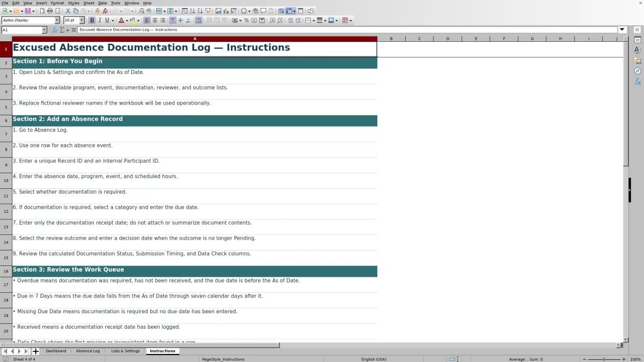Click the AutoFilter funnel icon
The width and height of the screenshot is (644, 362).
coord(208,11)
